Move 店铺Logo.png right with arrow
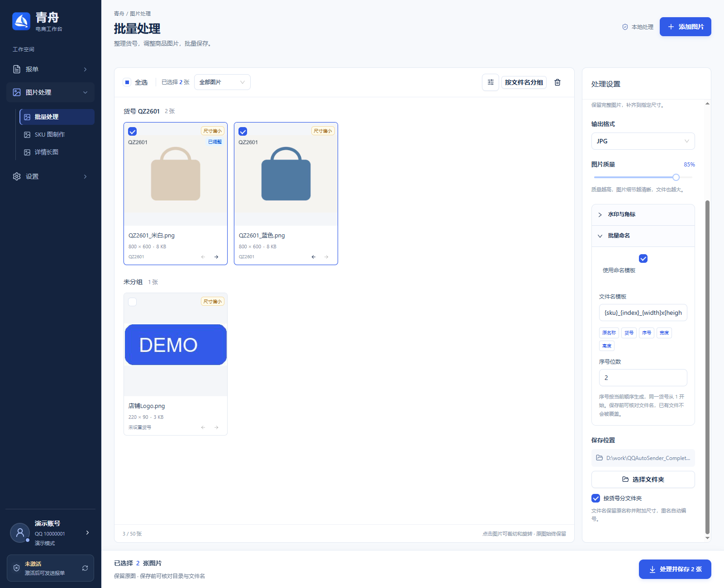This screenshot has width=724, height=588. [216, 427]
